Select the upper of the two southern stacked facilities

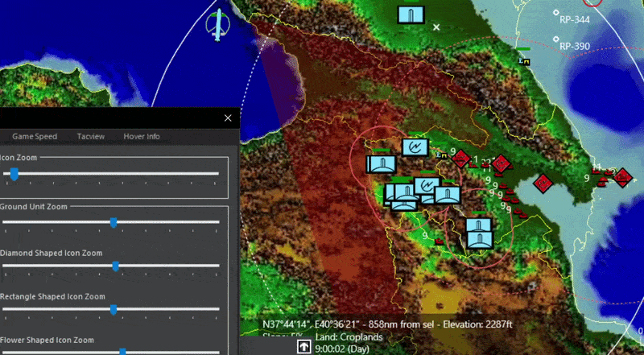pyautogui.click(x=479, y=225)
